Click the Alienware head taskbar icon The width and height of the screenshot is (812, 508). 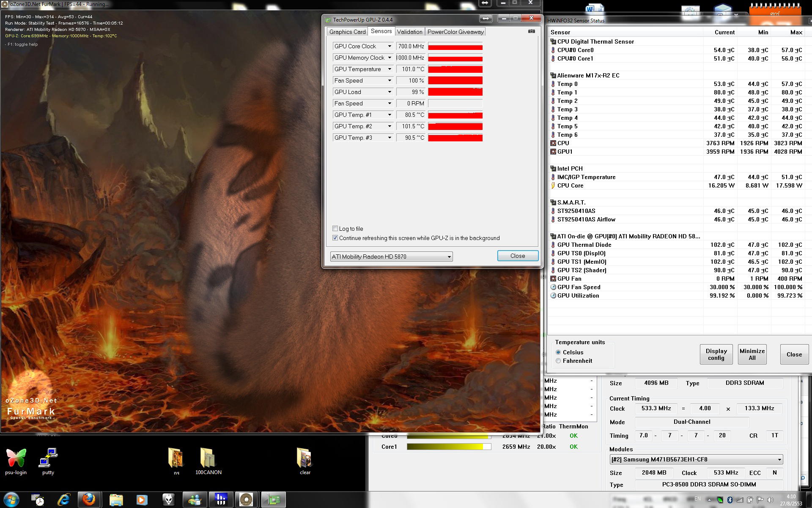tap(168, 500)
